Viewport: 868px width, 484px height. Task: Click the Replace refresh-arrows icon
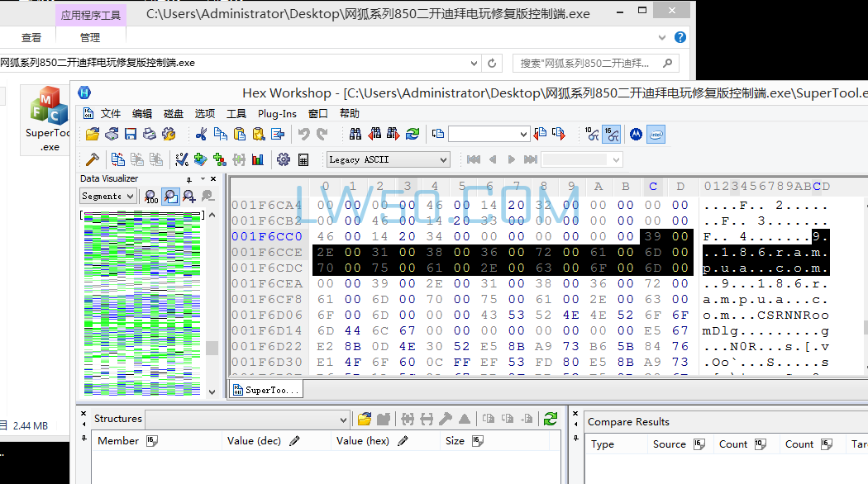pos(413,134)
